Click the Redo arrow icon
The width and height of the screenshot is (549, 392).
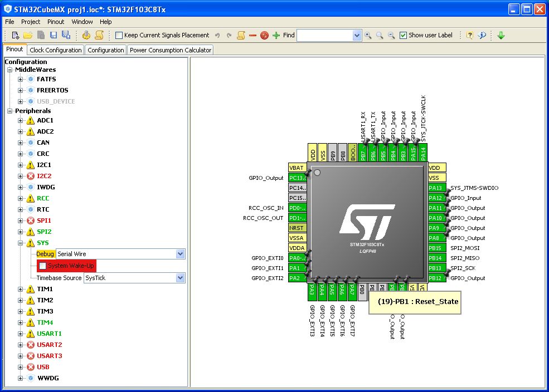229,35
